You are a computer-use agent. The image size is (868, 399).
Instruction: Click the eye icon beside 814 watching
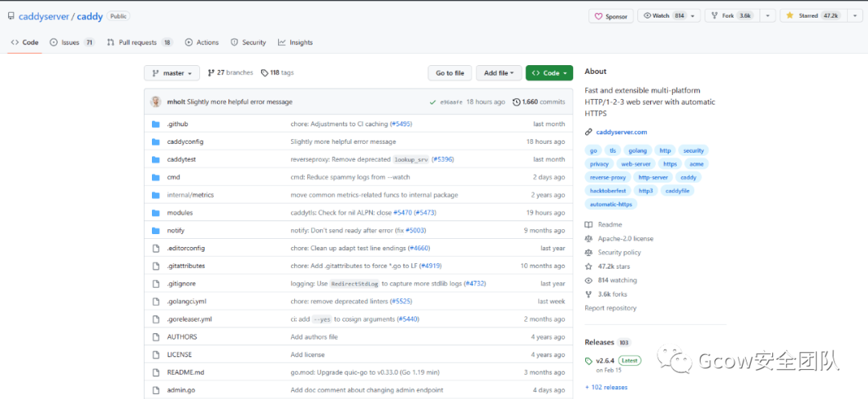pos(588,281)
